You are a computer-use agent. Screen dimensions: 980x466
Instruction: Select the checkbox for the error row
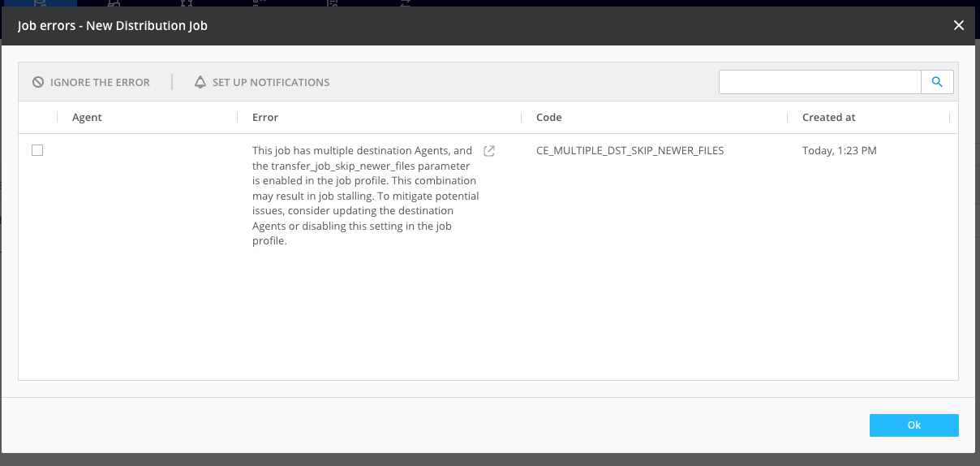[37, 150]
